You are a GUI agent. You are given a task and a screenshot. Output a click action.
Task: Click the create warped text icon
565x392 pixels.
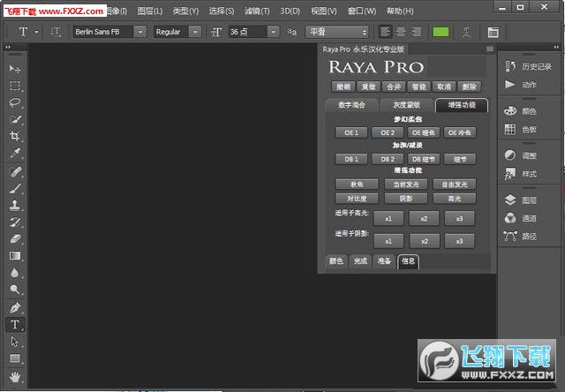pyautogui.click(x=467, y=32)
